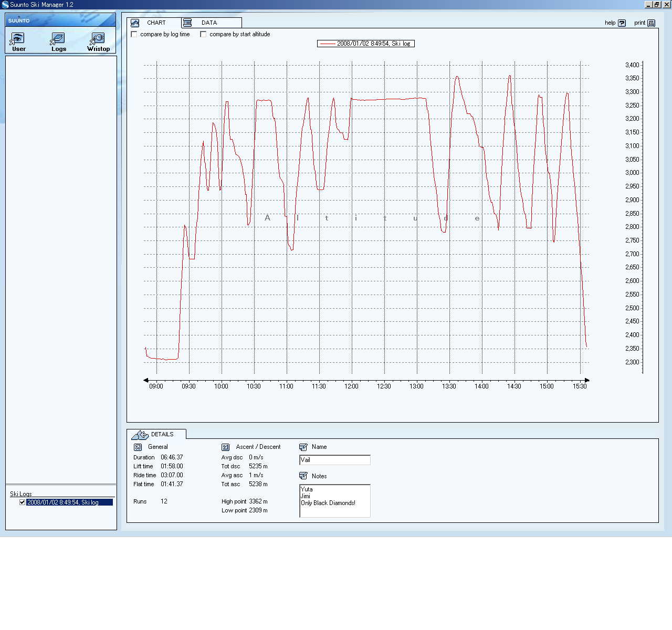
Task: Click the 3,400 altitude axis label
Action: (x=632, y=65)
